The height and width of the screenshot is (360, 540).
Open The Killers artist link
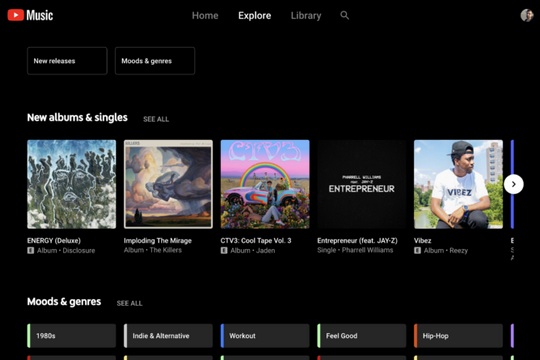tap(166, 250)
